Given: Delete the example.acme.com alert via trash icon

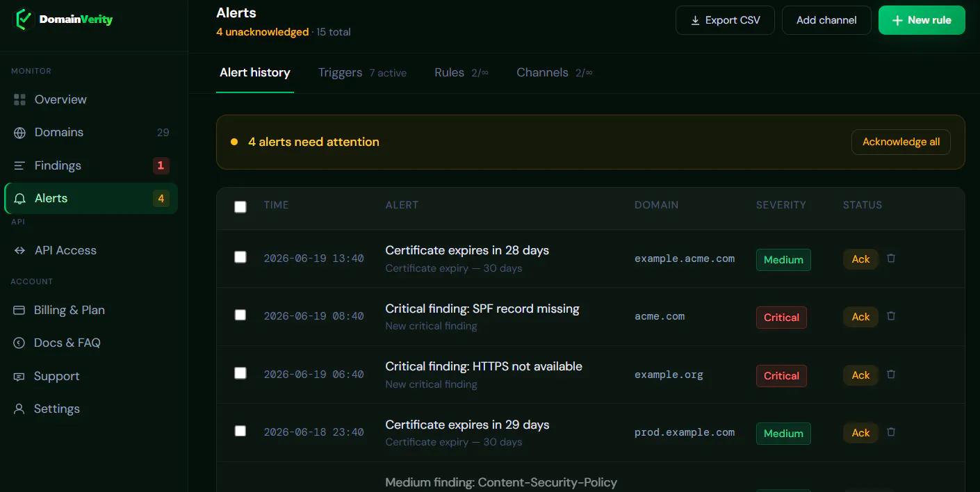Looking at the screenshot, I should pos(891,258).
